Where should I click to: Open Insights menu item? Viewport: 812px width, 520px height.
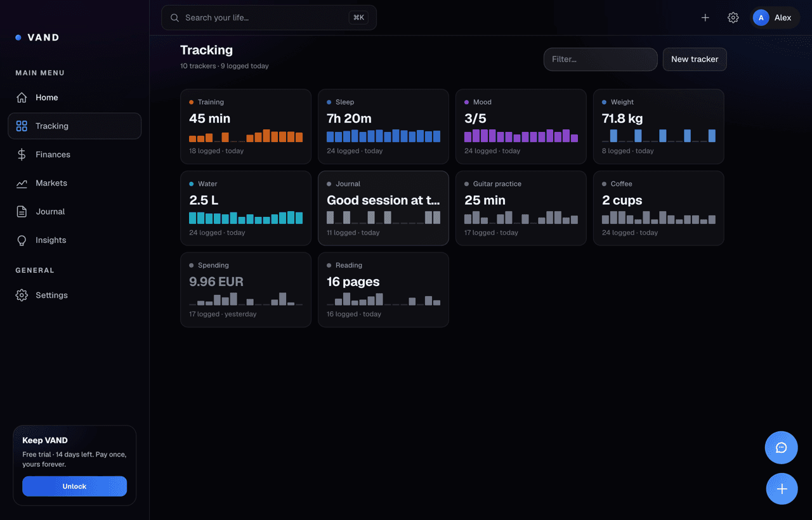[74, 240]
